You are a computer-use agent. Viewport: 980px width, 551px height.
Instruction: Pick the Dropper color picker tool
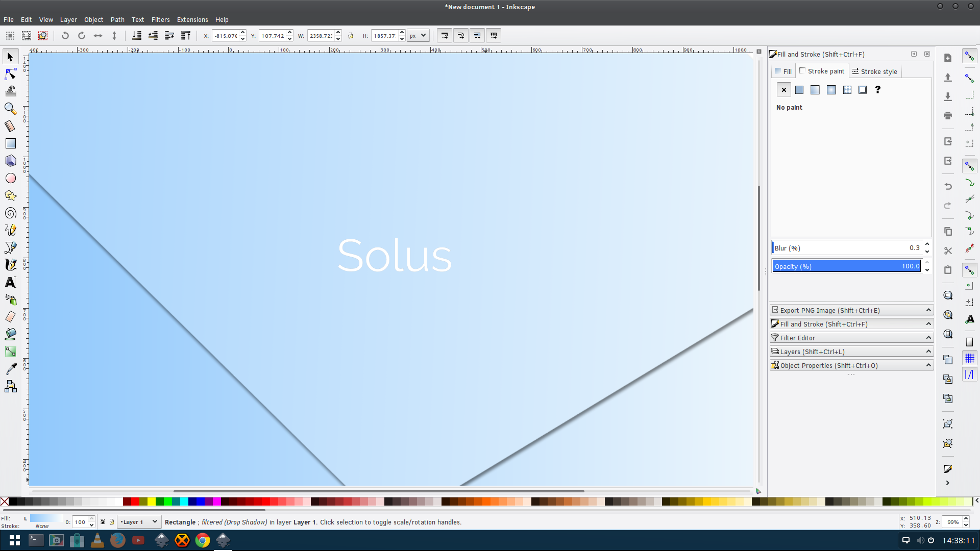10,369
